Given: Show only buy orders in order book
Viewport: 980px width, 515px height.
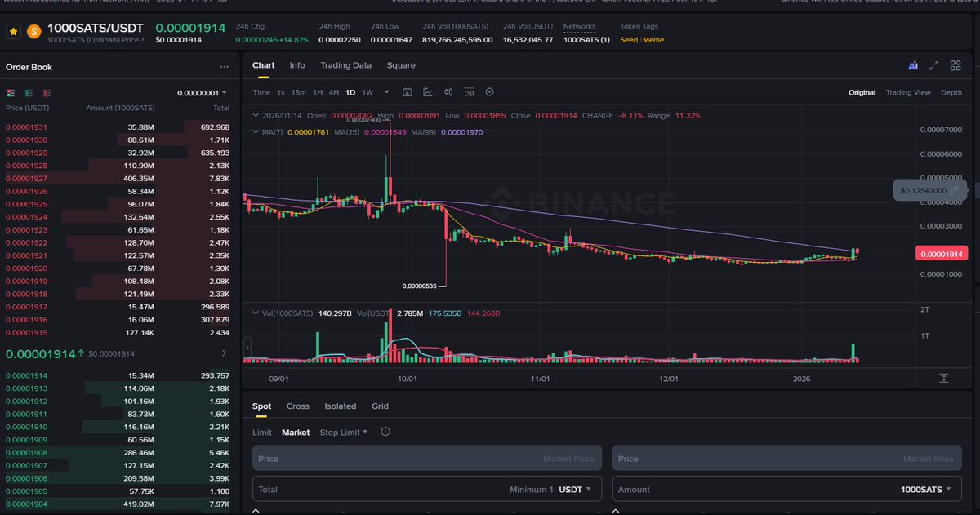Looking at the screenshot, I should 29,93.
